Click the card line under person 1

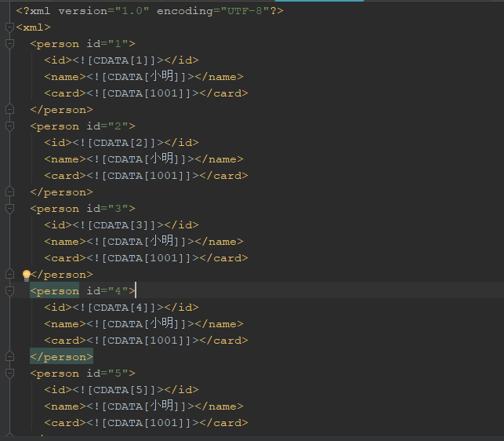[x=147, y=93]
